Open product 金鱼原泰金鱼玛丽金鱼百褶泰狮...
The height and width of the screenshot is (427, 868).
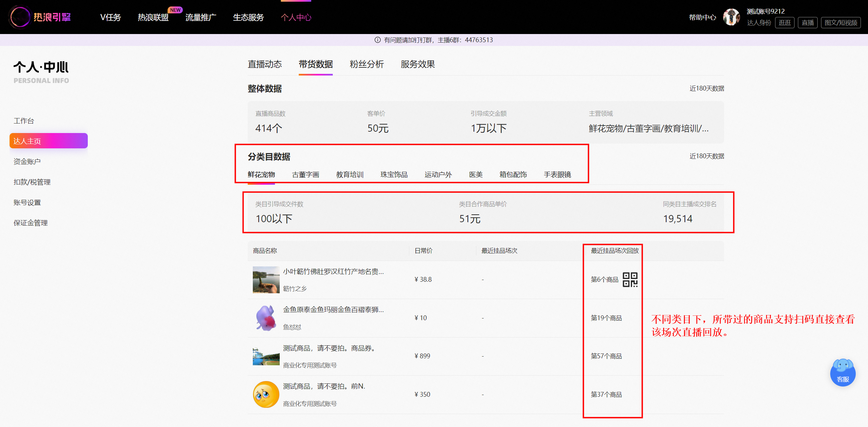333,310
